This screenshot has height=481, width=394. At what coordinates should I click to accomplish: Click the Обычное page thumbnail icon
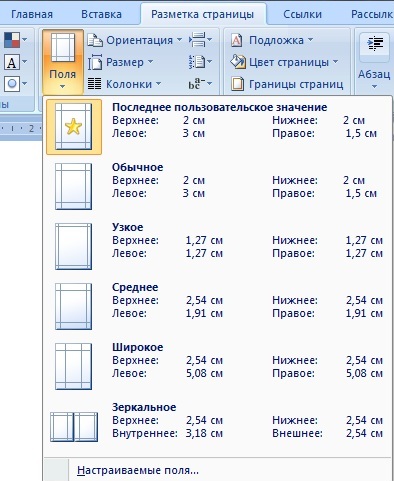click(x=73, y=186)
